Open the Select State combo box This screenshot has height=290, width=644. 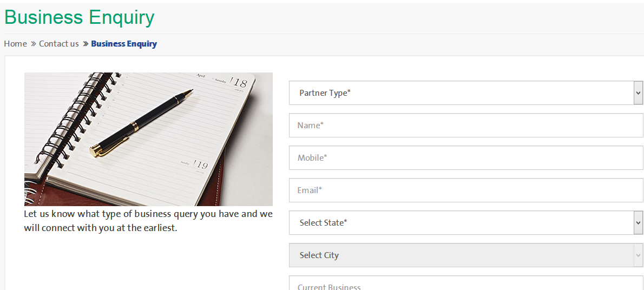[x=466, y=222]
